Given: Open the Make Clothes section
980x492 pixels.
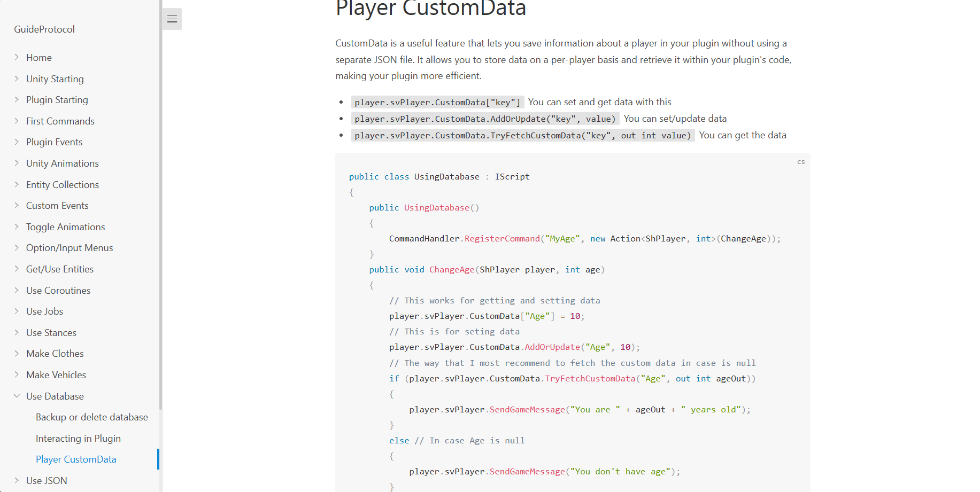Looking at the screenshot, I should pos(55,354).
